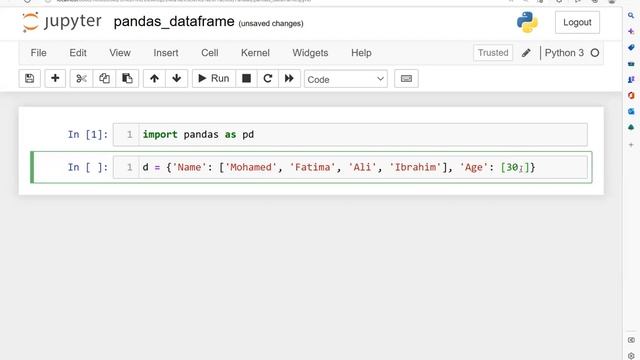Image resolution: width=640 pixels, height=360 pixels.
Task: Click browser sidebar briefcase tools icon
Action: pyautogui.click(x=631, y=64)
